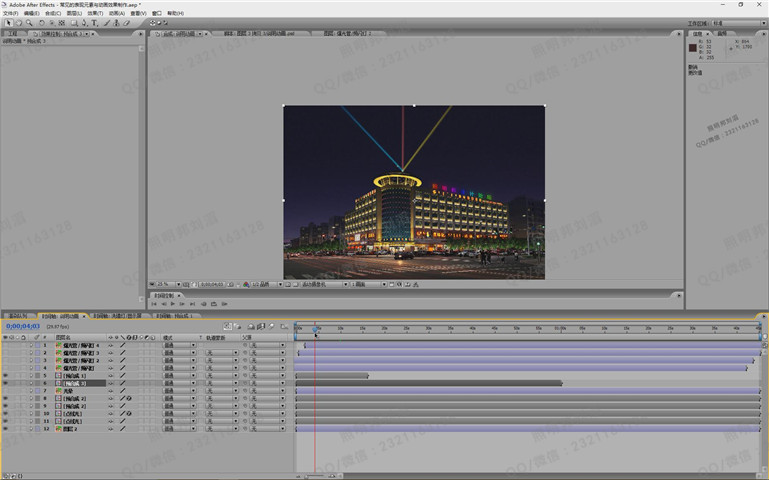Jump to last frame in time controls

tap(192, 303)
